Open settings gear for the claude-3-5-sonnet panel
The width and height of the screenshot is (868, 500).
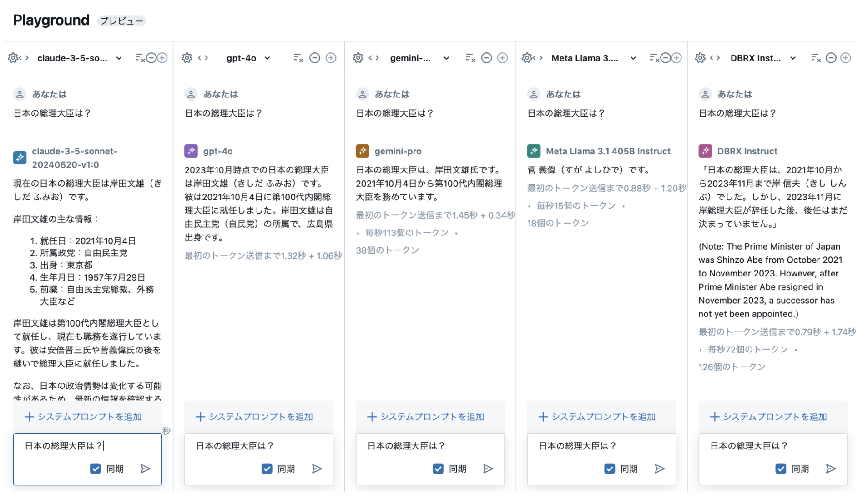pyautogui.click(x=14, y=58)
